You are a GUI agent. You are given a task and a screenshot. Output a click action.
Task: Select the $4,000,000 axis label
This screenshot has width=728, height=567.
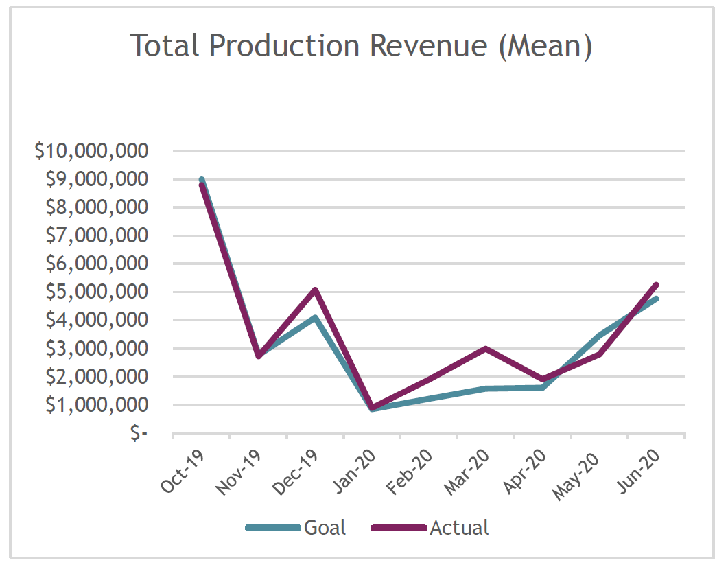click(x=97, y=320)
